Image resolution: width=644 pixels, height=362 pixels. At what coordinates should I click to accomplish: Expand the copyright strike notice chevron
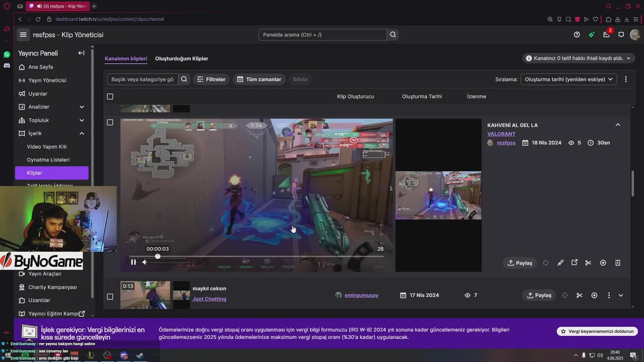tap(628, 58)
